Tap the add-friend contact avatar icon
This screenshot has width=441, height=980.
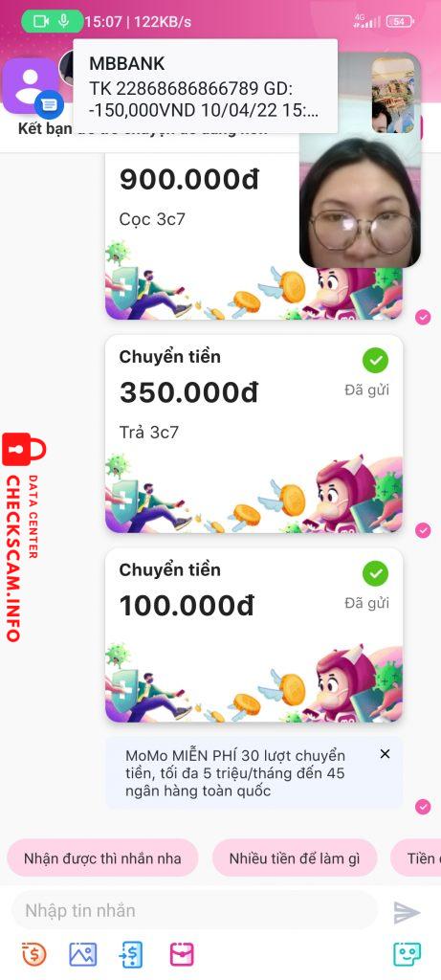pos(30,85)
